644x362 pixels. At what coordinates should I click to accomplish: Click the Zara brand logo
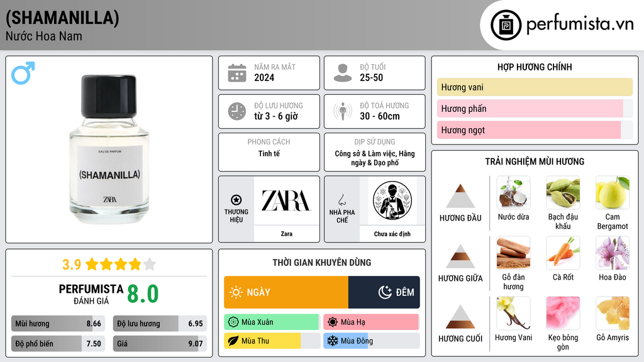click(286, 200)
